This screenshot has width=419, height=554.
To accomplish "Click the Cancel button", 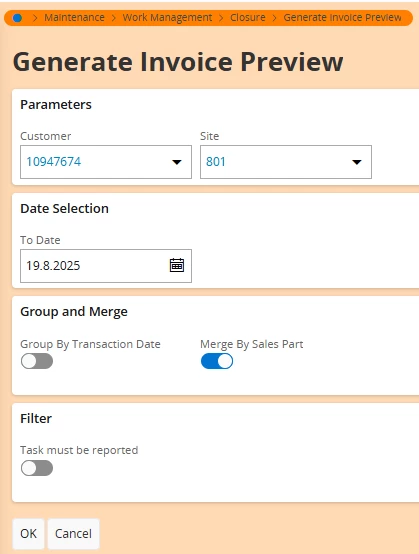I will tap(73, 534).
